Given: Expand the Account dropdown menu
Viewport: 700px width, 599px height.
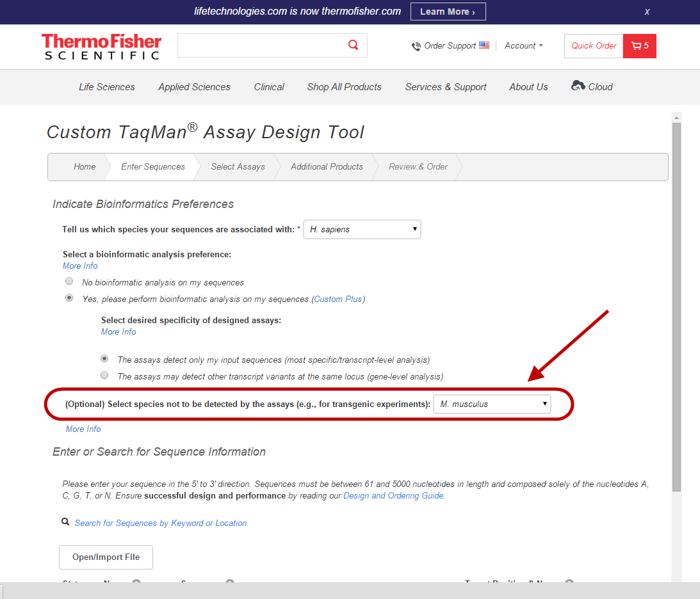Looking at the screenshot, I should 523,46.
